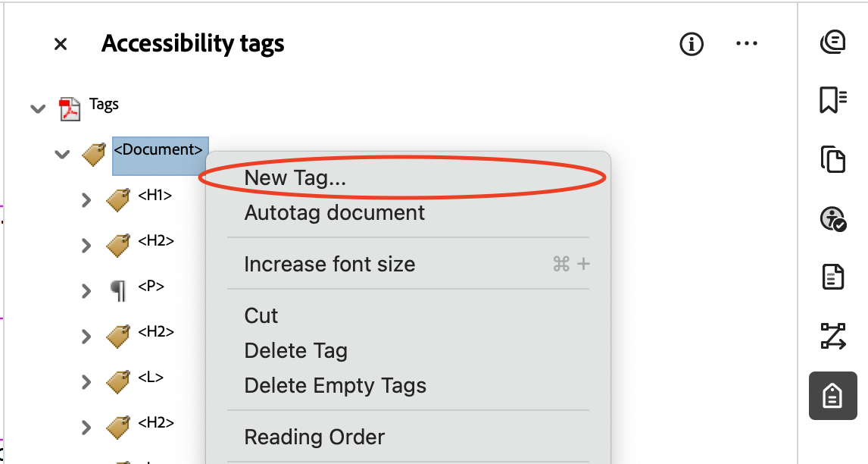Click the information icon in the panel header
868x464 pixels.
tap(691, 43)
